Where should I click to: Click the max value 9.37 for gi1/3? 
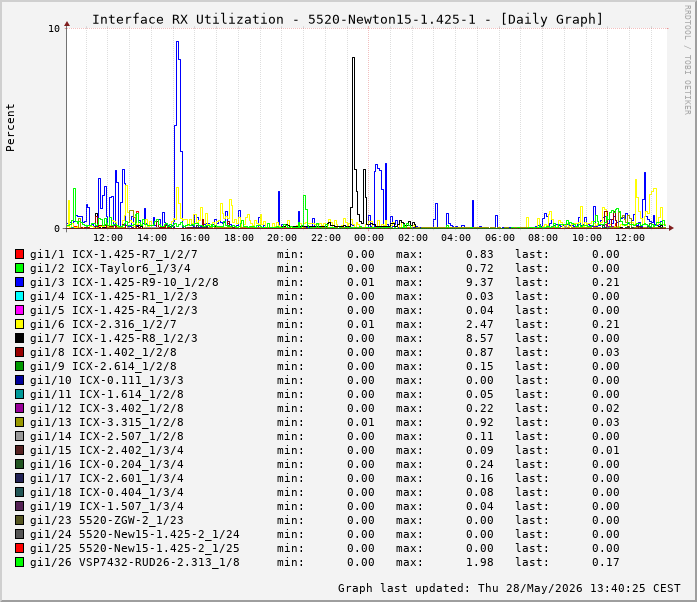click(x=480, y=282)
